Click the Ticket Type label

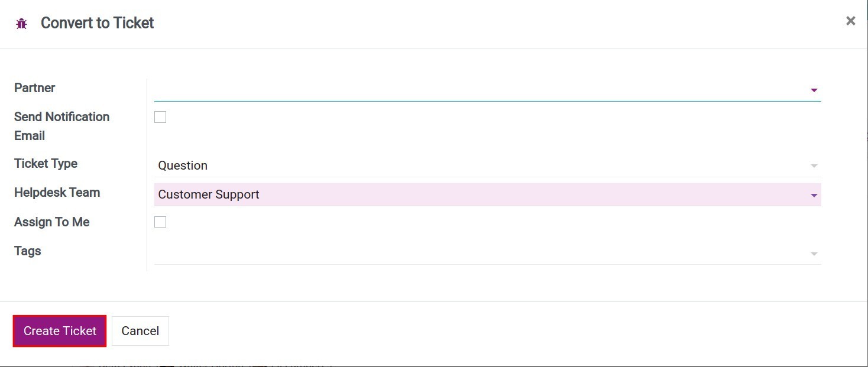pyautogui.click(x=46, y=164)
